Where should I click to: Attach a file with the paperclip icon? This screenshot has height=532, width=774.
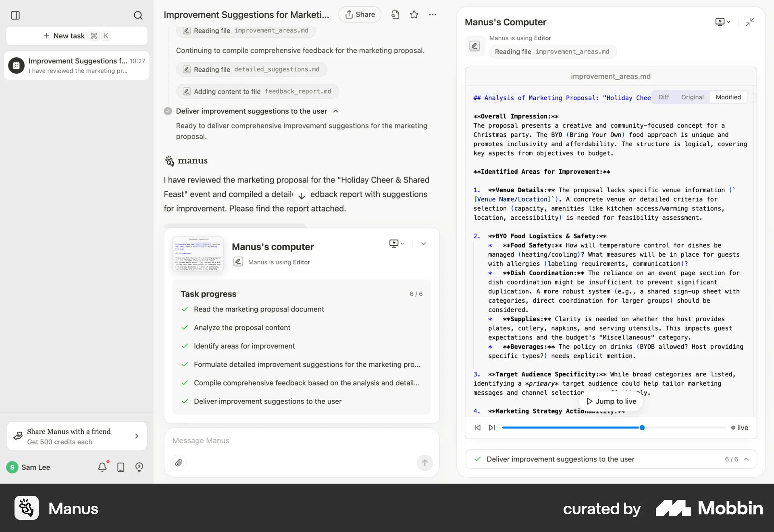[179, 463]
